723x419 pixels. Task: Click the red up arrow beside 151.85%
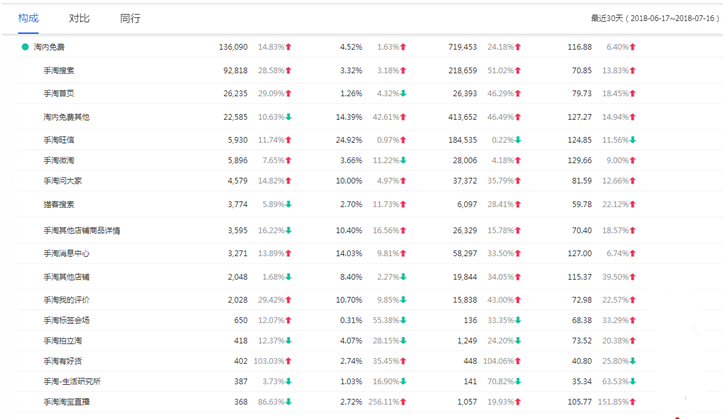pyautogui.click(x=633, y=402)
